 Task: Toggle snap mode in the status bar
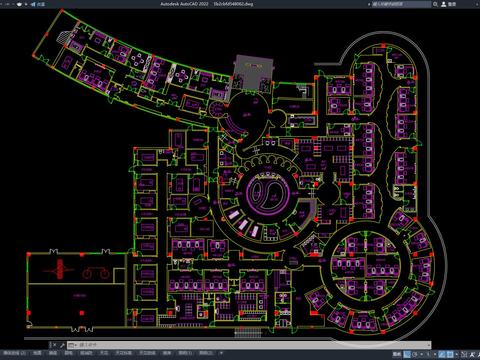click(414, 354)
